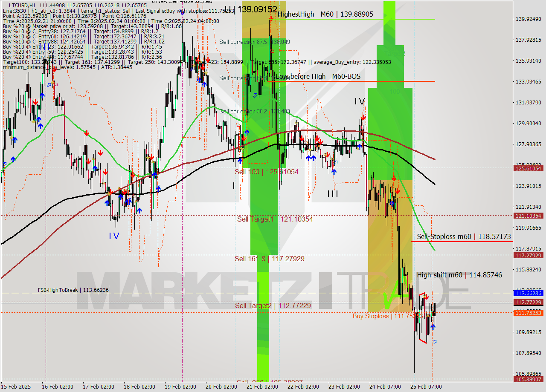Toggle the red price flag at 105.38907

coord(528,378)
